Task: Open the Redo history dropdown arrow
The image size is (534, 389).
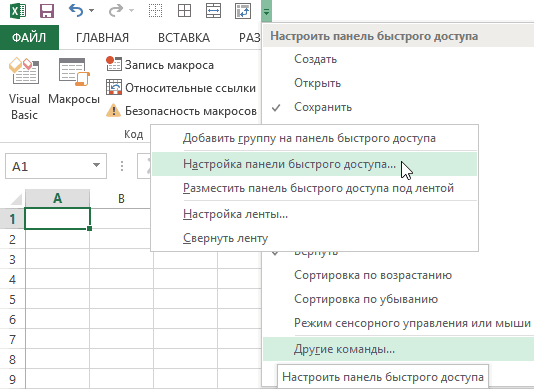Action: pyautogui.click(x=131, y=11)
